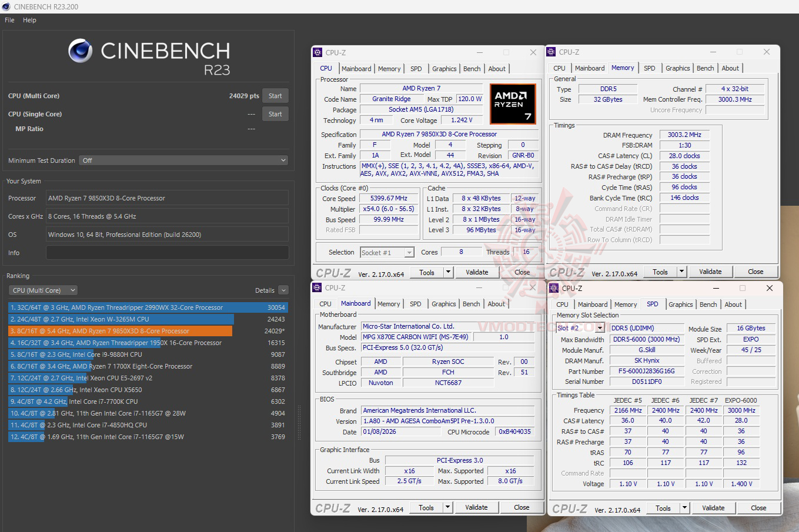Click the Close button in the CPU-Z Memory window
799x532 pixels.
tap(755, 272)
